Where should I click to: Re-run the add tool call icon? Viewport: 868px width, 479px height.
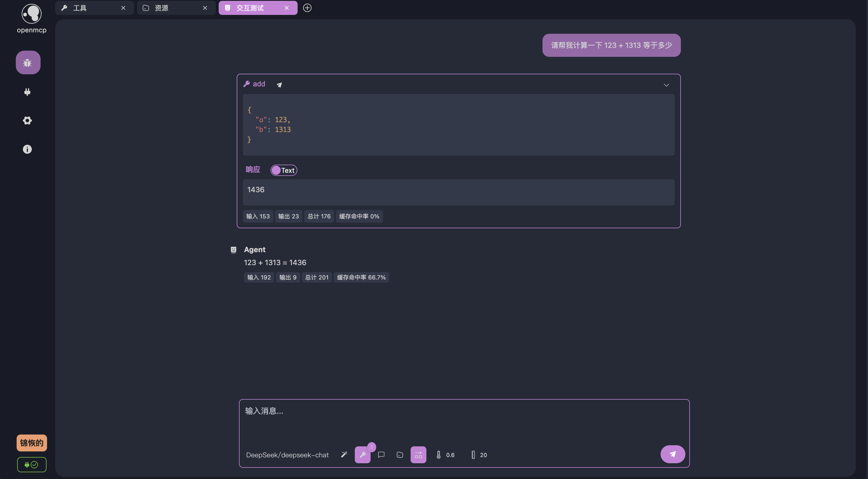point(279,85)
